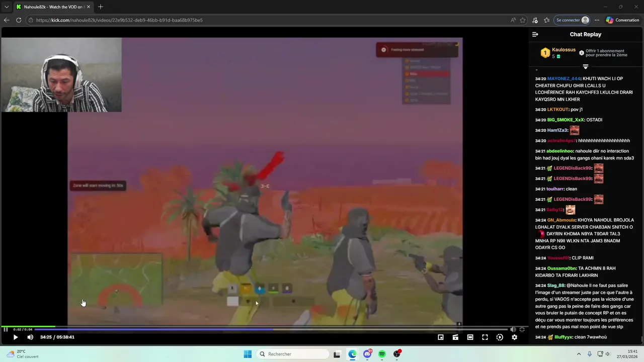Image resolution: width=644 pixels, height=362 pixels.
Task: Switch the player to theater mode
Action: click(x=470, y=337)
